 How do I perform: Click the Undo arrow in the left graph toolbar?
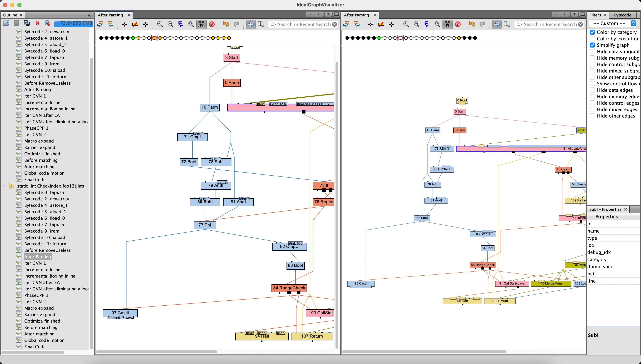pos(226,24)
